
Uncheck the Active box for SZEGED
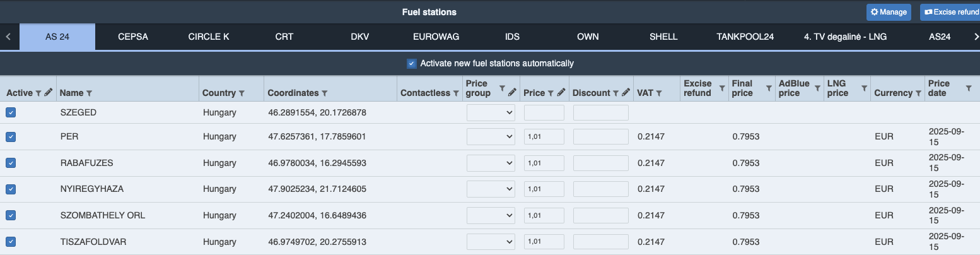(x=11, y=112)
